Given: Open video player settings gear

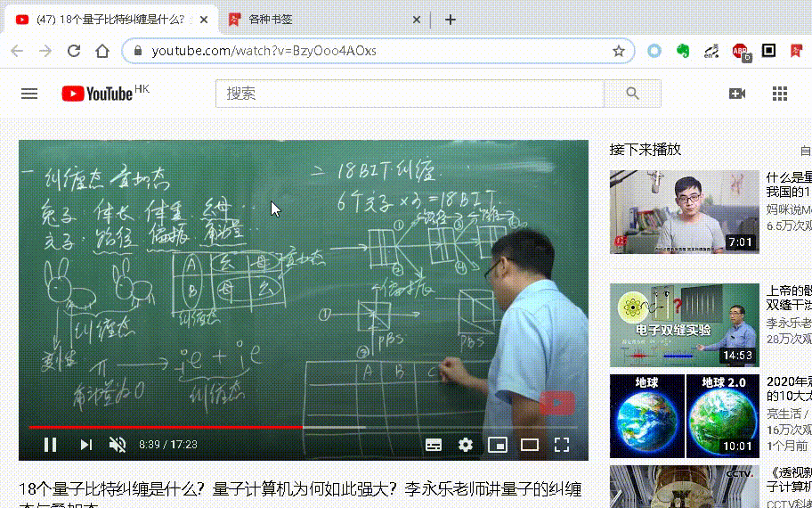Looking at the screenshot, I should (466, 445).
